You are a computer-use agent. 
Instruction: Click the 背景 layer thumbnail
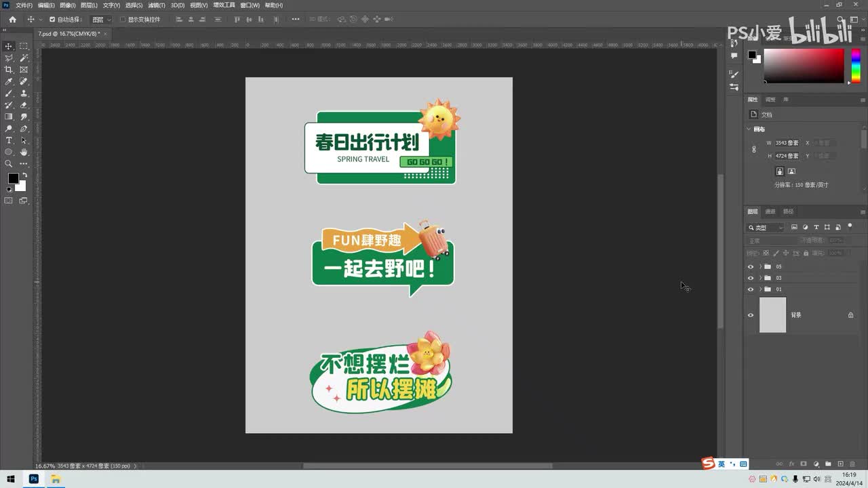click(x=772, y=315)
